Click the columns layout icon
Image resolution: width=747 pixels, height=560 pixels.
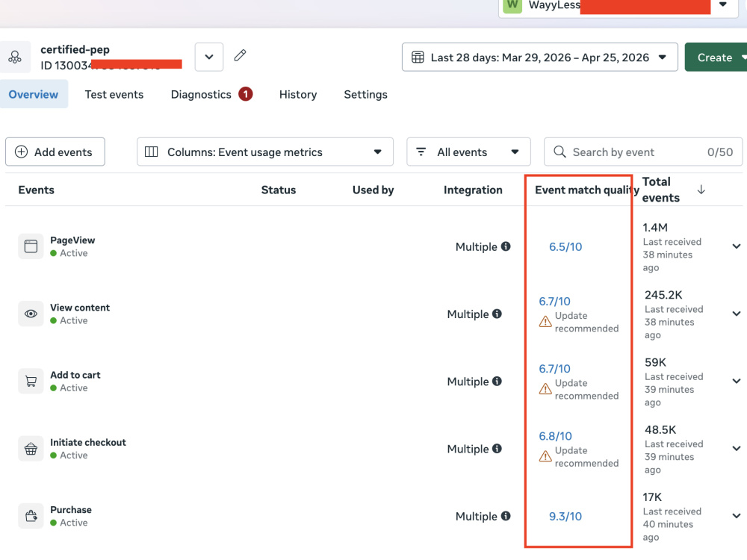pos(151,152)
